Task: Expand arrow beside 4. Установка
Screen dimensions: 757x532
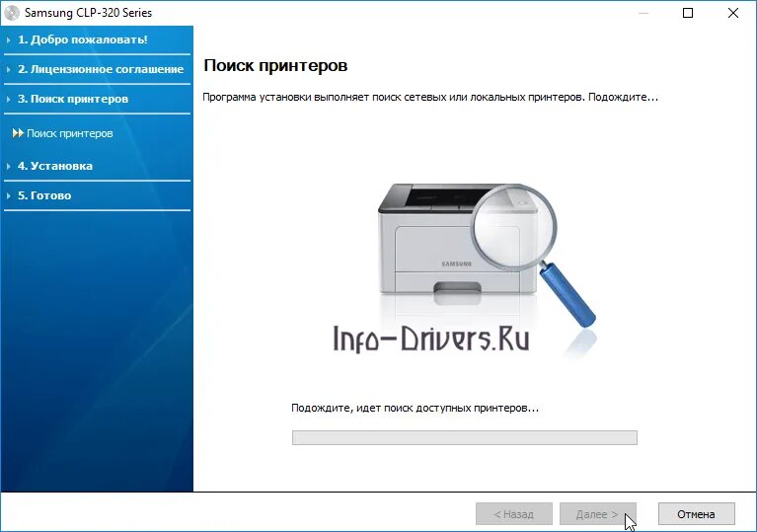Action: coord(9,166)
